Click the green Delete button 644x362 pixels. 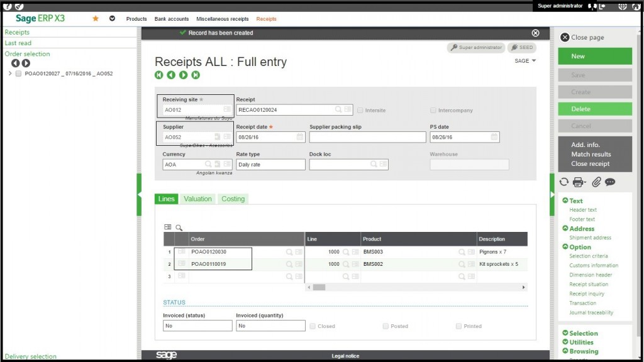tap(595, 109)
